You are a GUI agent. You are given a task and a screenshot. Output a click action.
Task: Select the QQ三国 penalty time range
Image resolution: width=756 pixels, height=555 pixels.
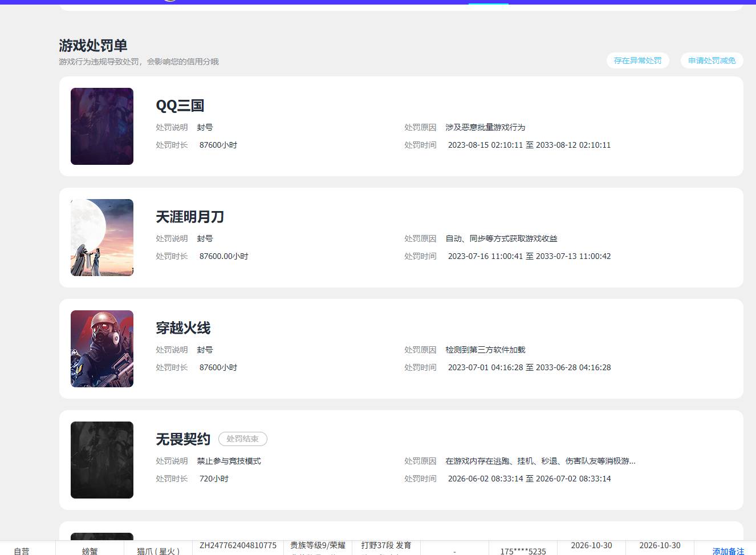pyautogui.click(x=529, y=145)
